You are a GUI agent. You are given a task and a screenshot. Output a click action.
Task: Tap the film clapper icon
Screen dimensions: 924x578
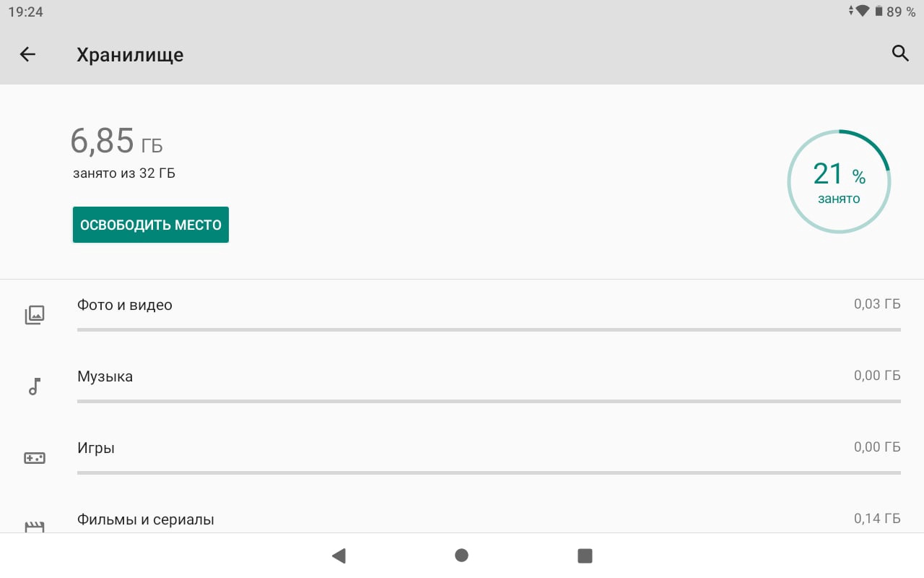pos(35,527)
